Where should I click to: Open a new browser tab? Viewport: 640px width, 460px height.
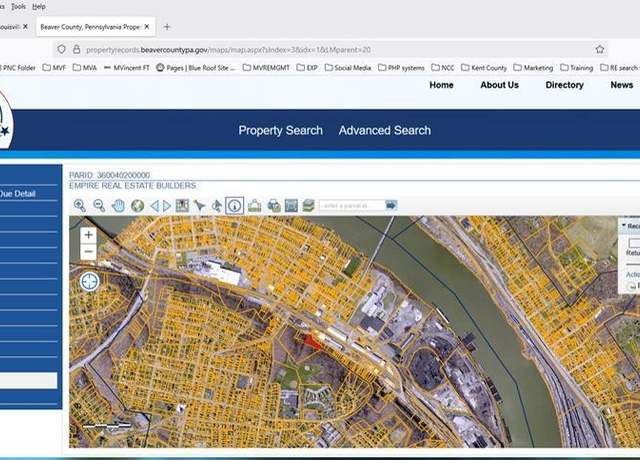point(167,27)
